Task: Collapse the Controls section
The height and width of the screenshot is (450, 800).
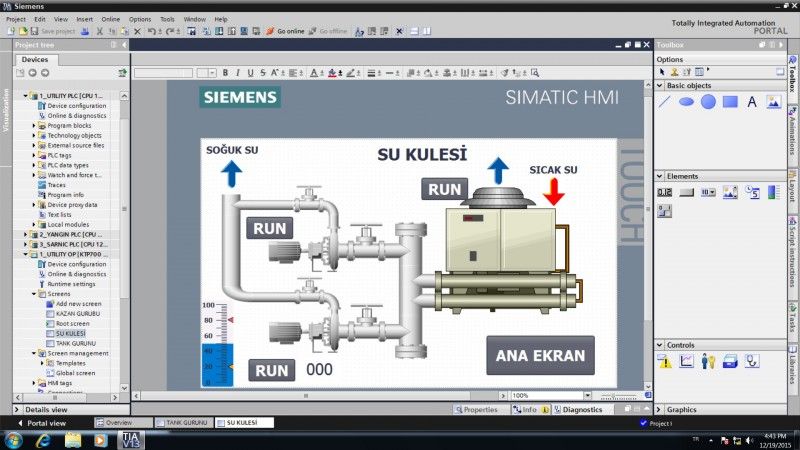Action: point(659,345)
